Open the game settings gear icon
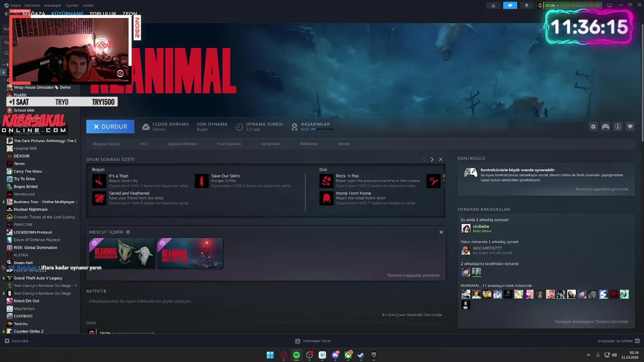The image size is (644, 362). click(x=593, y=127)
